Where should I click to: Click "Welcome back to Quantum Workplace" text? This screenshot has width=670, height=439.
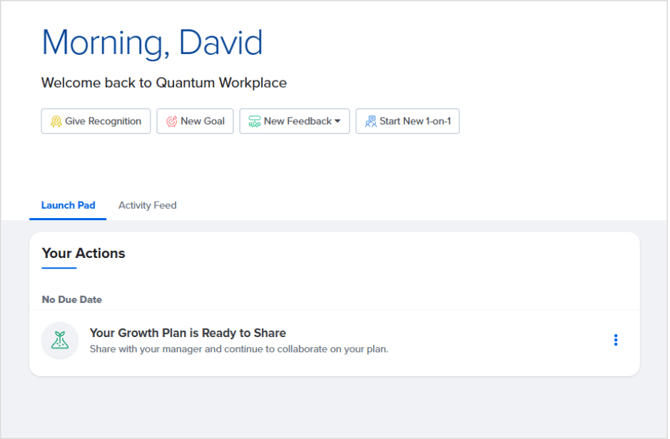163,83
